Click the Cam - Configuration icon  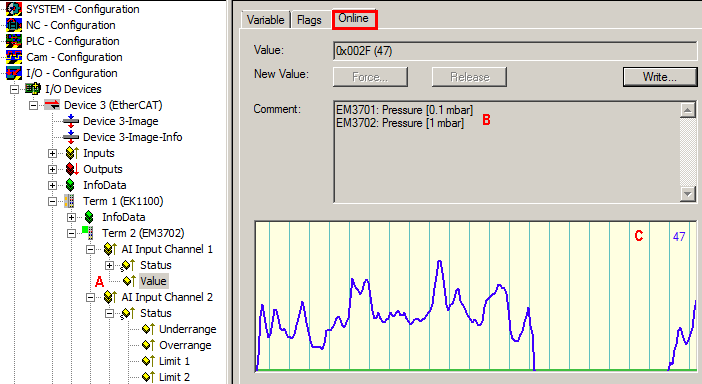coord(14,57)
